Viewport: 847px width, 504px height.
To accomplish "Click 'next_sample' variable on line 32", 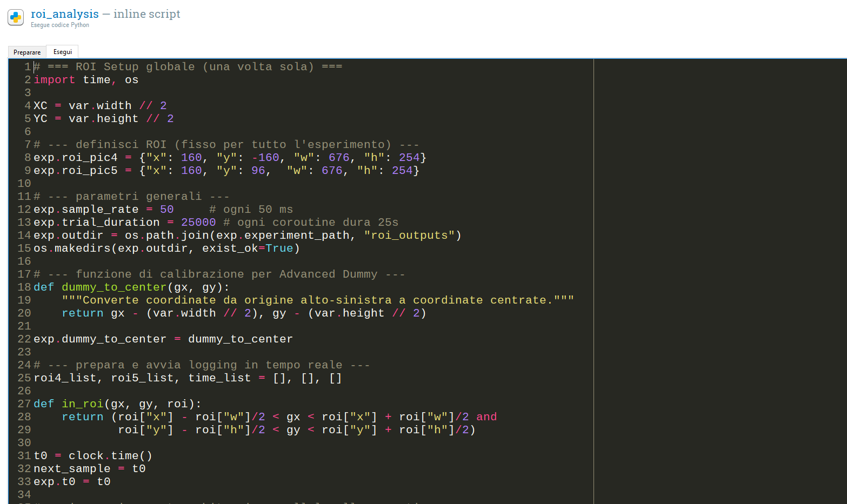I will [72, 469].
